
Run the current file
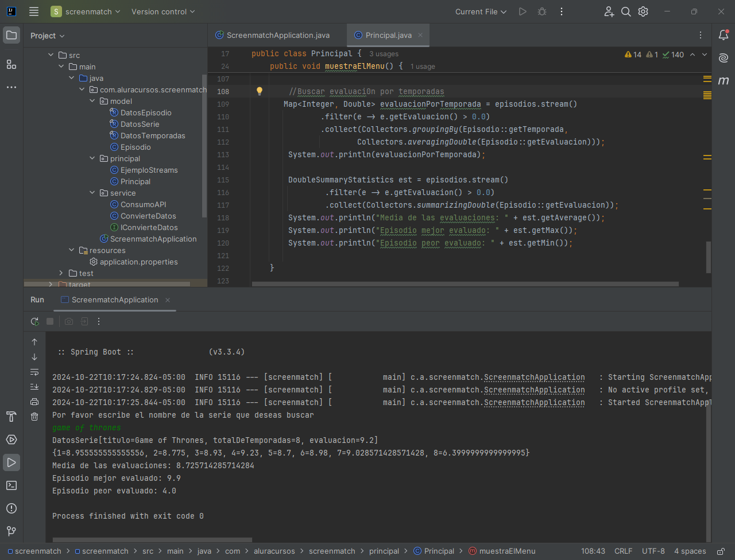(x=523, y=11)
